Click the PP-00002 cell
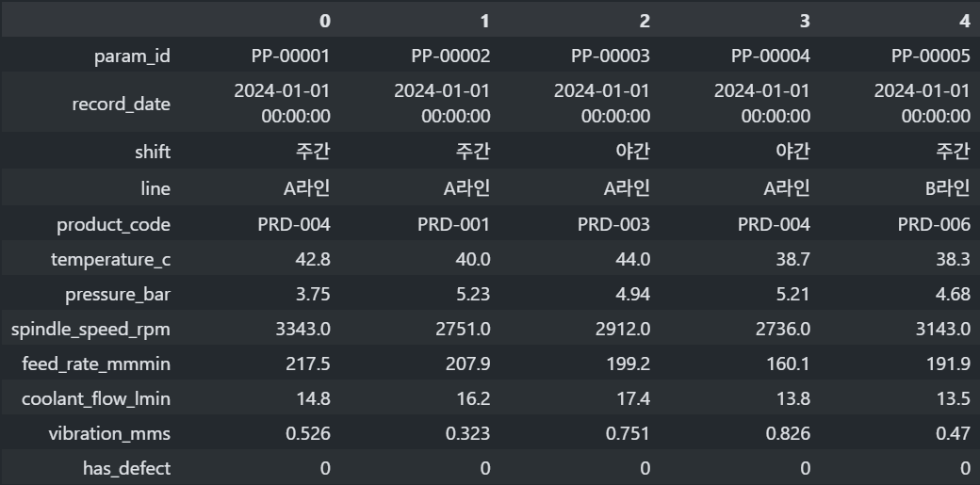 [x=450, y=56]
